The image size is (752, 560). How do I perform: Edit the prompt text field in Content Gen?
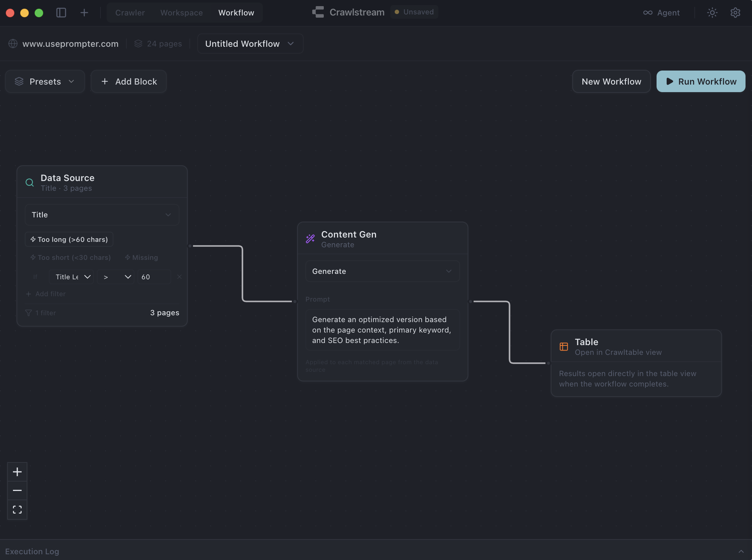pos(382,330)
